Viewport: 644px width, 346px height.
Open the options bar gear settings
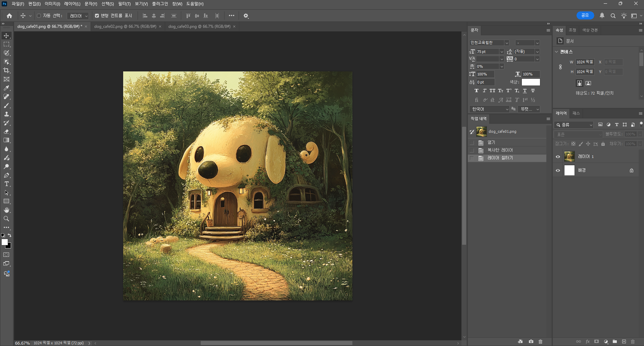(x=246, y=16)
